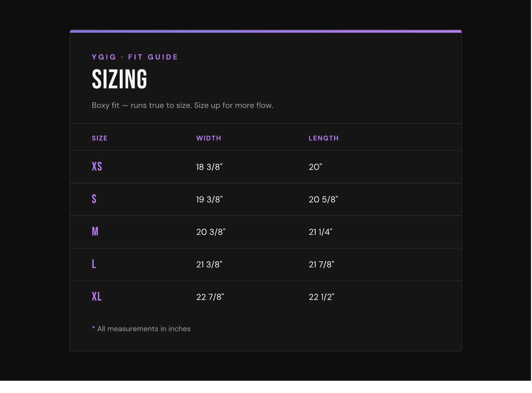Click the 20 5/8" length value
This screenshot has height=393, width=532.
pyautogui.click(x=323, y=199)
